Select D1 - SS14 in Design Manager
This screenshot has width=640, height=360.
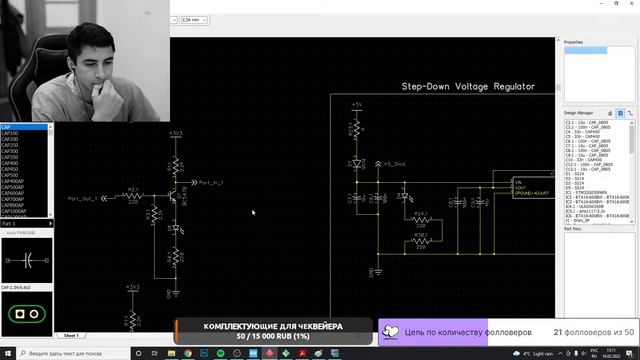(575, 174)
